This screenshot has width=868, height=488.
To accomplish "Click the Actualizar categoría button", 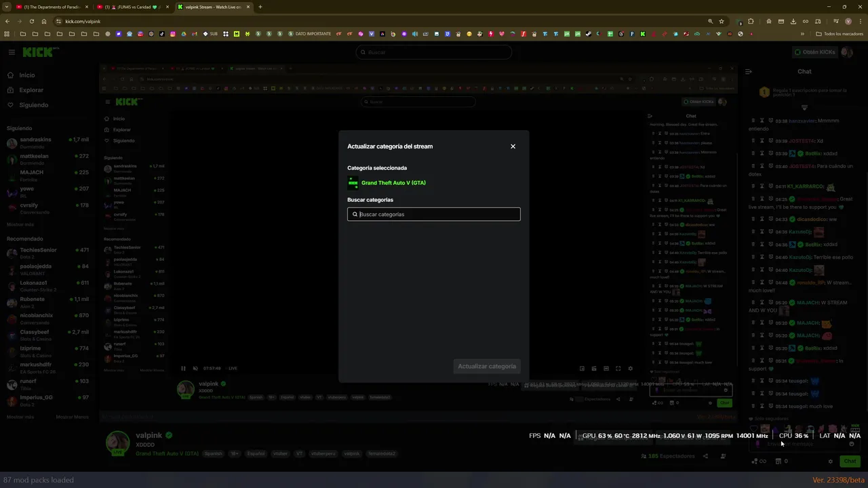I will 487,367.
